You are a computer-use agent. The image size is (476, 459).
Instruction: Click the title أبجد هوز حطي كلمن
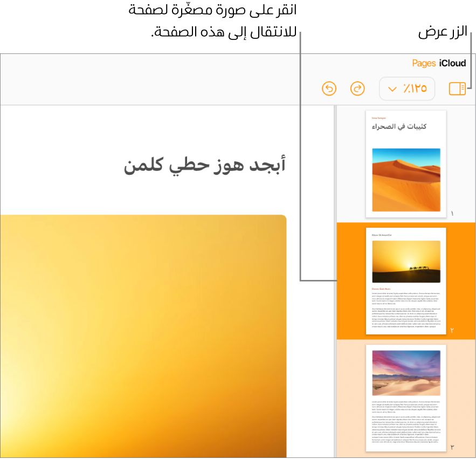click(203, 165)
